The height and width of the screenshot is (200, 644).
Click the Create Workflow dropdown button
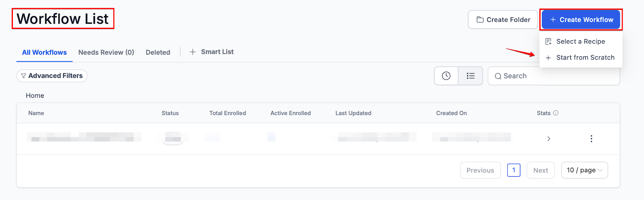(x=581, y=20)
